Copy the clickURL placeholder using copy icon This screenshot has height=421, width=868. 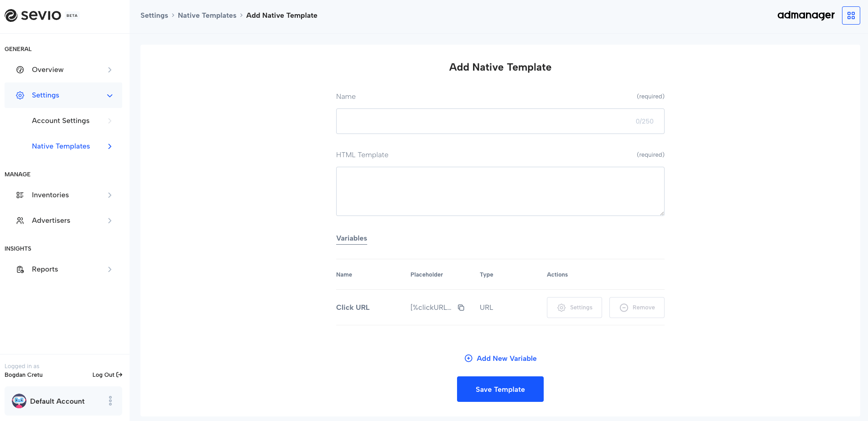click(x=461, y=308)
